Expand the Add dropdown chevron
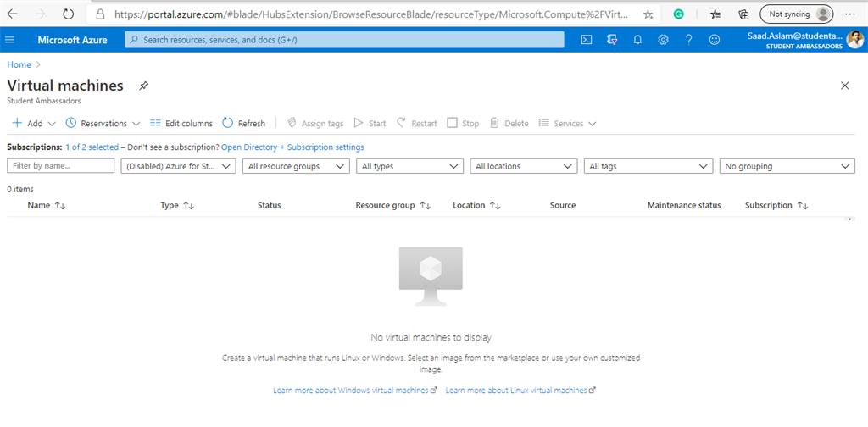Image resolution: width=868 pixels, height=427 pixels. click(x=52, y=124)
